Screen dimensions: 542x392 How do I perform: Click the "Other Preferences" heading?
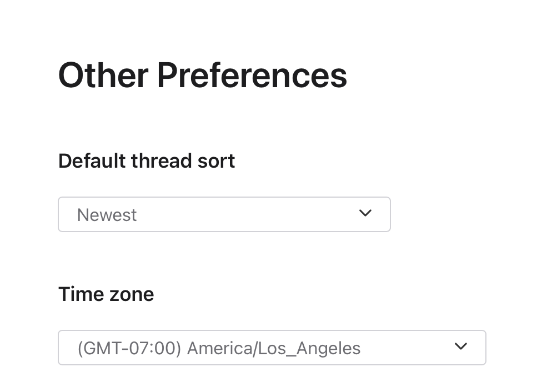[x=203, y=76]
